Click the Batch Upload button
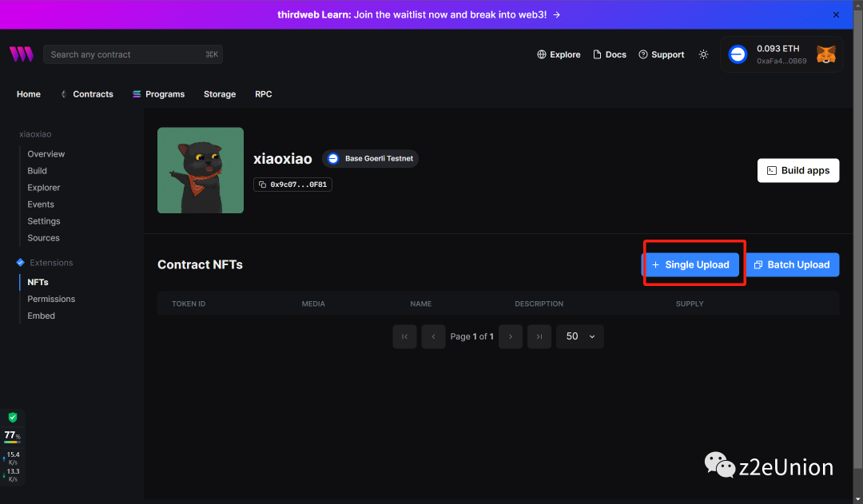 coord(792,264)
